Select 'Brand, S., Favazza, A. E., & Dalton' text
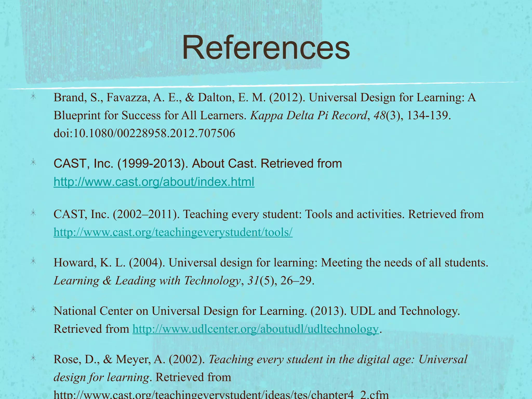 pos(143,98)
